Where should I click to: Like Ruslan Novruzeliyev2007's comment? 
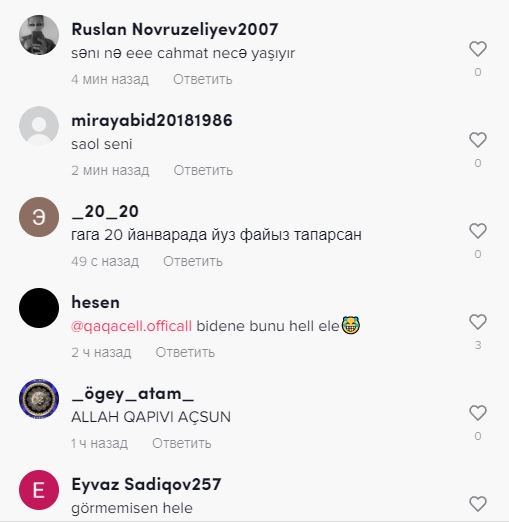(x=478, y=49)
